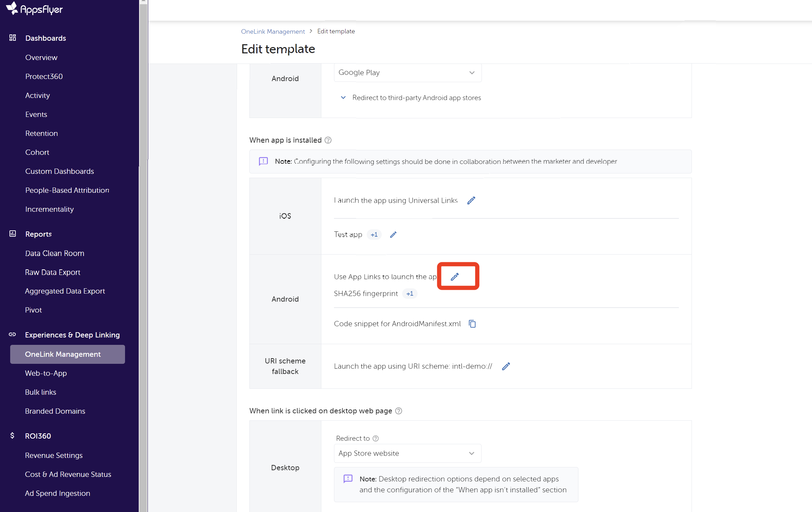Edit the Android App Links setting

455,277
